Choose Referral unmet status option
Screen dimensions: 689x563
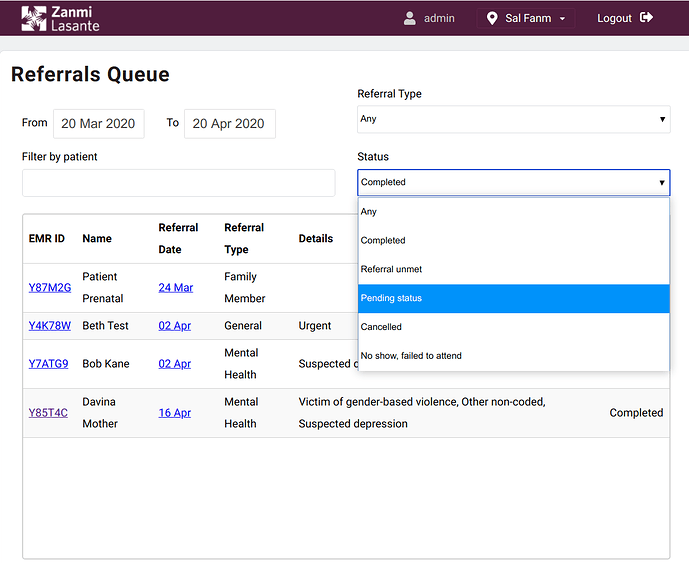[514, 269]
